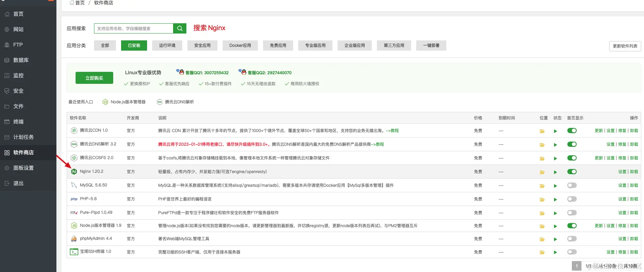
Task: Open folder location for phpMyAdmin 4.4
Action: point(542,239)
